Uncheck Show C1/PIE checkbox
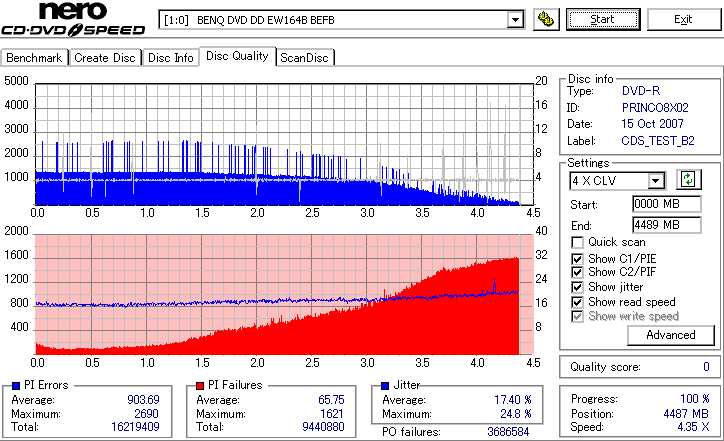The height and width of the screenshot is (441, 724). [x=577, y=259]
